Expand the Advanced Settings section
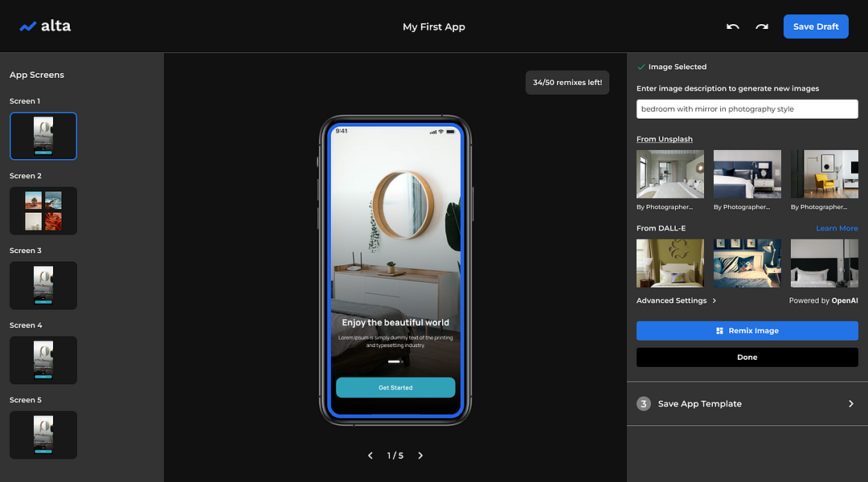 point(676,300)
